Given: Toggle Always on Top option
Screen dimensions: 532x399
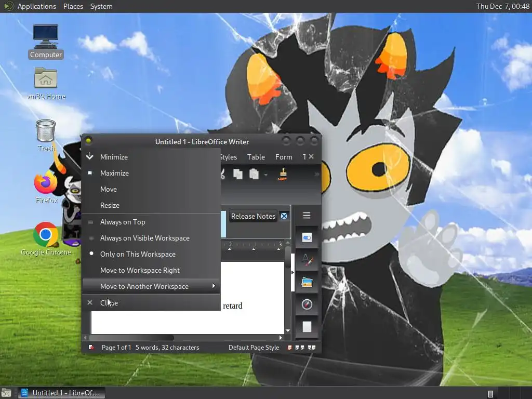Looking at the screenshot, I should pyautogui.click(x=151, y=222).
